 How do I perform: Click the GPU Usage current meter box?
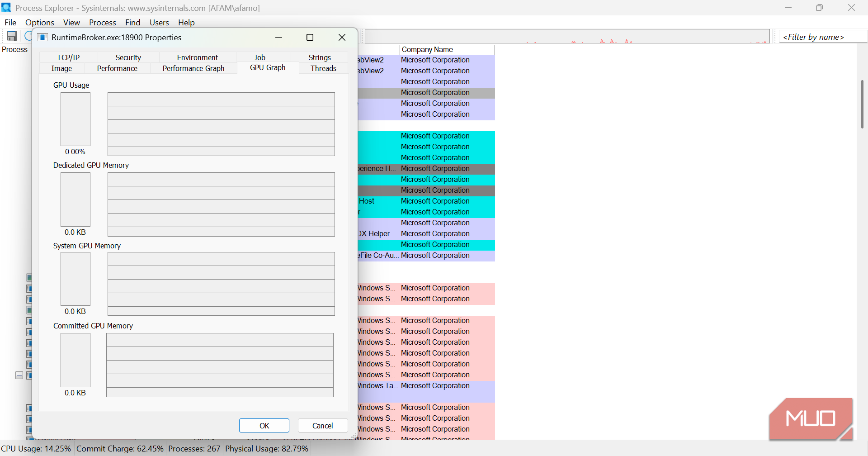[75, 119]
